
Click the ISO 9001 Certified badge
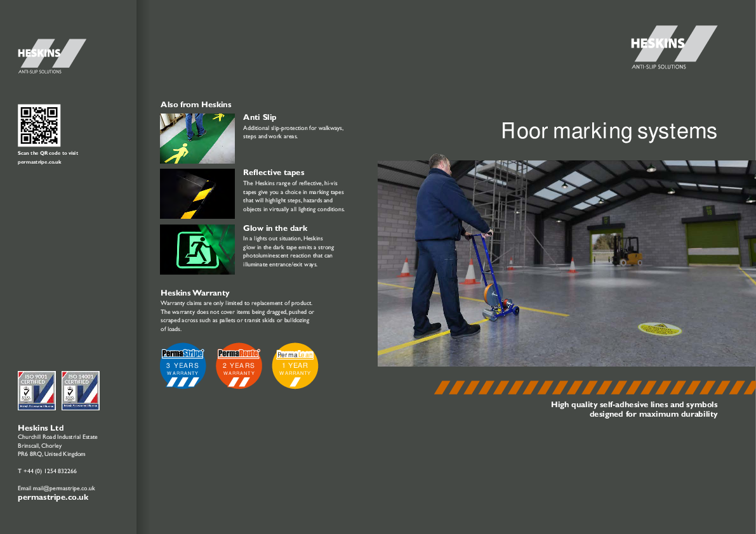point(37,391)
